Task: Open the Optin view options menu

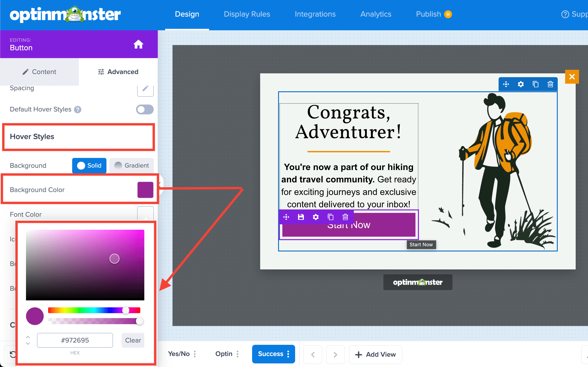Action: point(238,354)
